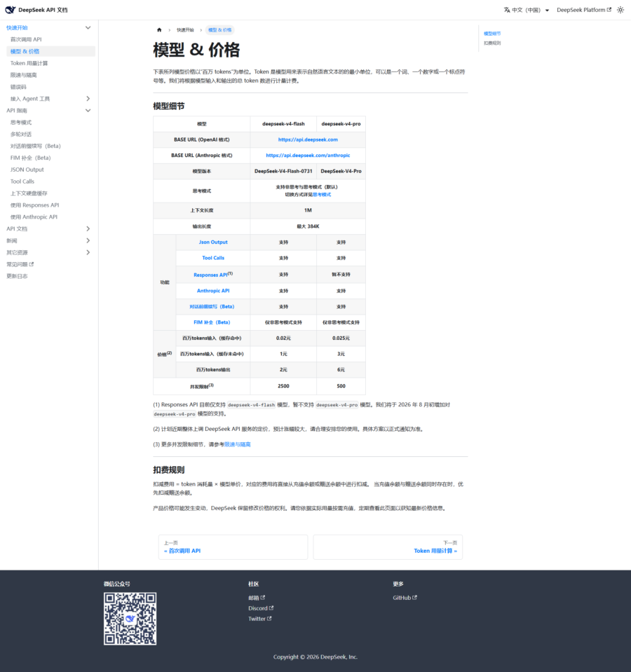This screenshot has height=672, width=631.
Task: Open 首次调用 API in sidebar
Action: [26, 39]
